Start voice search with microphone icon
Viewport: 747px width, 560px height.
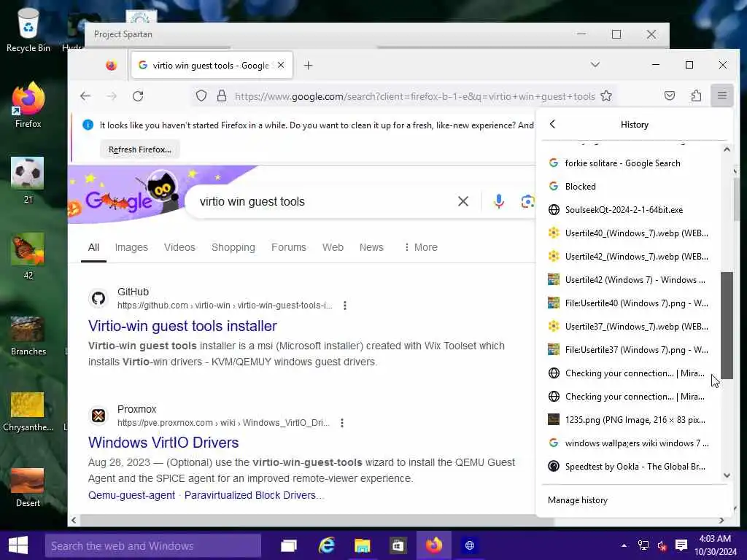pyautogui.click(x=498, y=201)
